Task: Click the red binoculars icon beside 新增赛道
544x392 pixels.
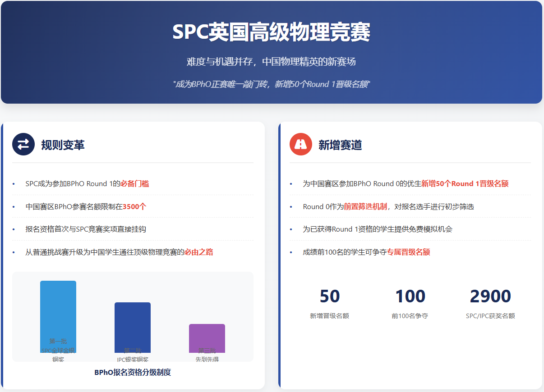Action: point(301,144)
